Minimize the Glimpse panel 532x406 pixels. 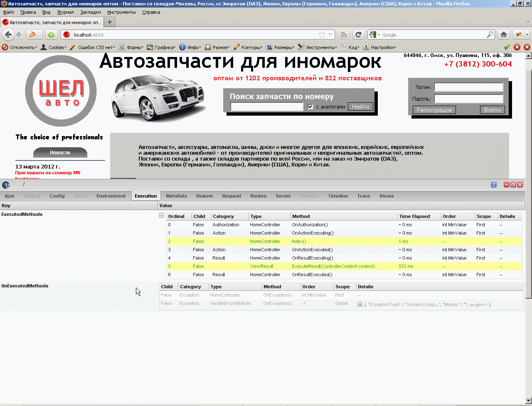tap(507, 185)
